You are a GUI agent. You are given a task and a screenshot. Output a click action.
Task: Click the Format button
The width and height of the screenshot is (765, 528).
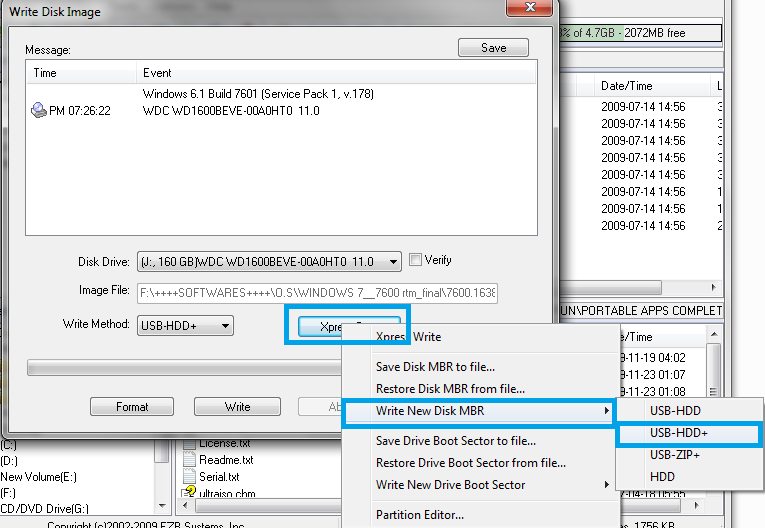(132, 406)
